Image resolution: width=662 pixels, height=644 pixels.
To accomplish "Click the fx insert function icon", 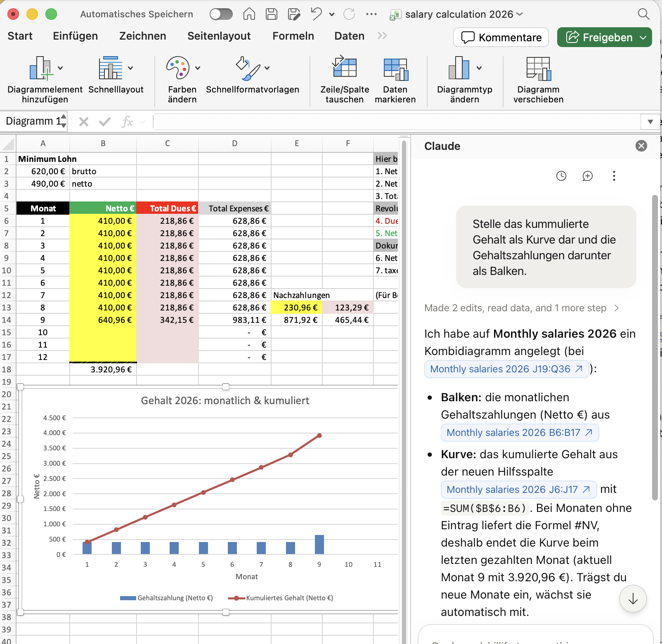I will click(127, 122).
